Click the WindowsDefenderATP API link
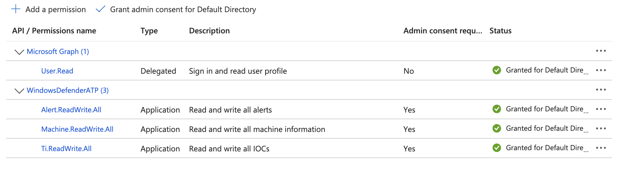Viewport: 644px width, 179px height. click(x=67, y=90)
